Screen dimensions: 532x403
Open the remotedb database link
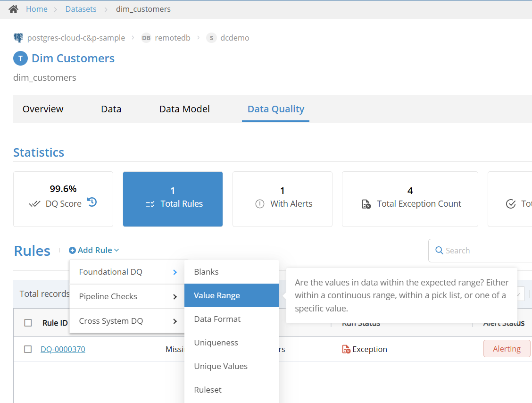tap(172, 38)
